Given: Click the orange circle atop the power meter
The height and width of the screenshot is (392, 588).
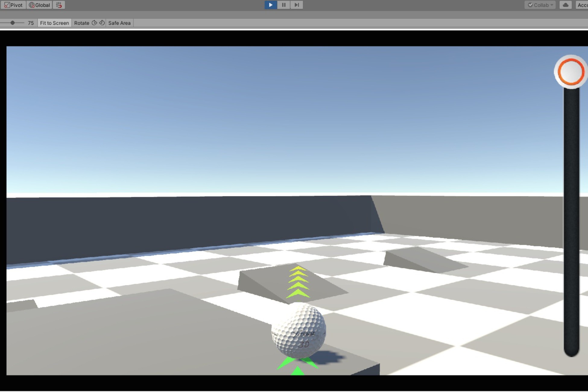Looking at the screenshot, I should (x=570, y=71).
